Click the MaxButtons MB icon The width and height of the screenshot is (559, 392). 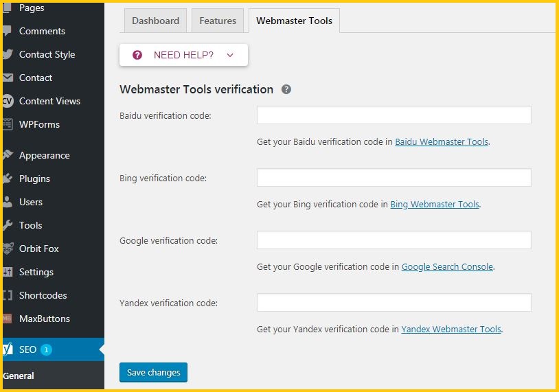point(7,319)
